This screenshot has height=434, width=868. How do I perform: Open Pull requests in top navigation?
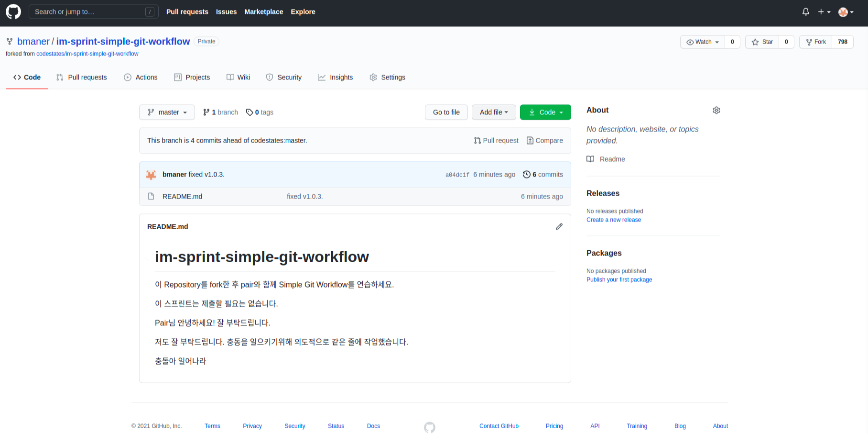(187, 11)
